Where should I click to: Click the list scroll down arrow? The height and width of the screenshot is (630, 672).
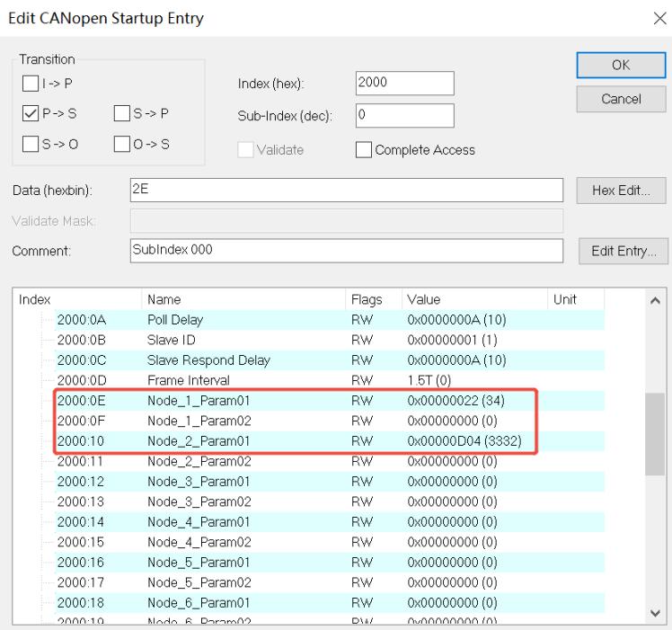coord(655,613)
